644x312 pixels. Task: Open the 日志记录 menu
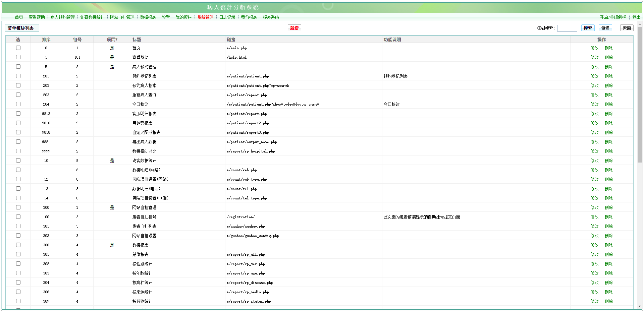pos(227,17)
